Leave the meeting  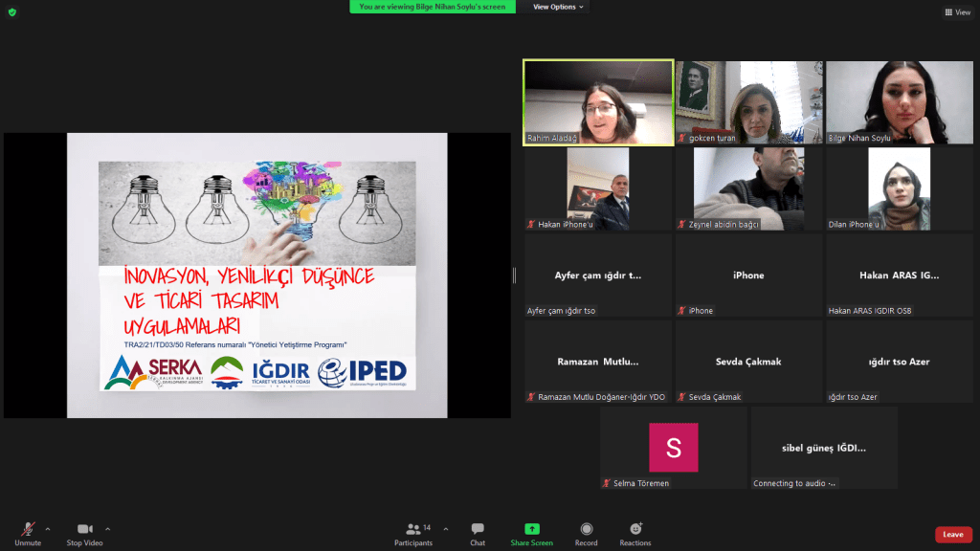coord(952,534)
